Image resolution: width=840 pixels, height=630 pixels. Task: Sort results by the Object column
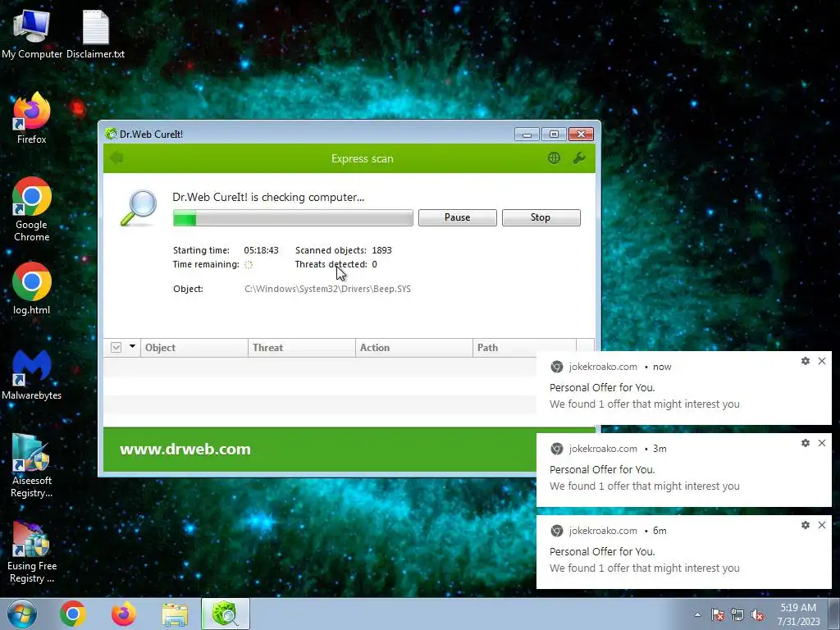(194, 347)
